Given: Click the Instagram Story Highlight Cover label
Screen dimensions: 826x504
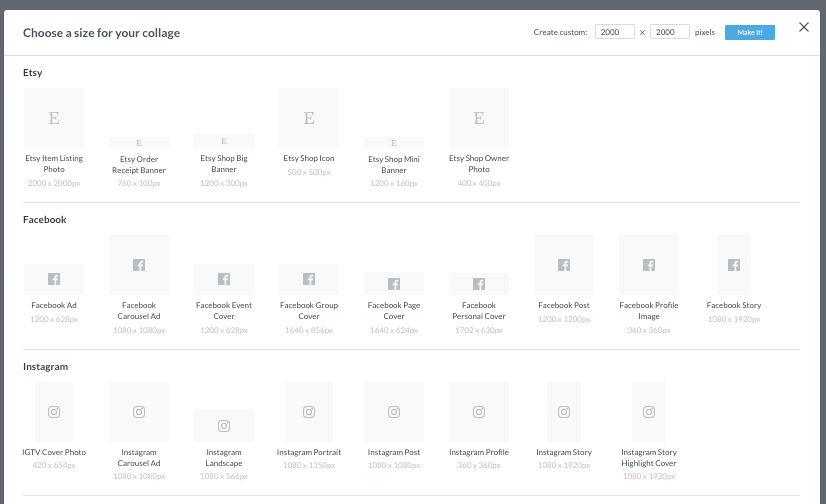Looking at the screenshot, I should tap(649, 458).
